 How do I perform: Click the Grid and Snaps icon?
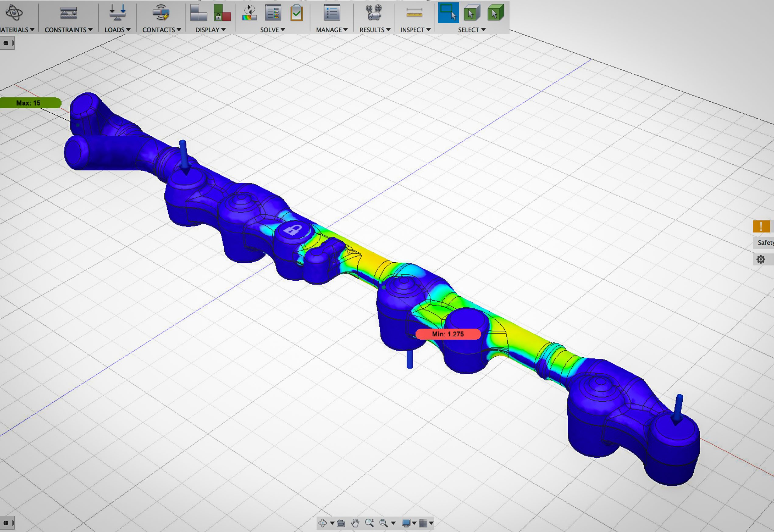point(423,523)
